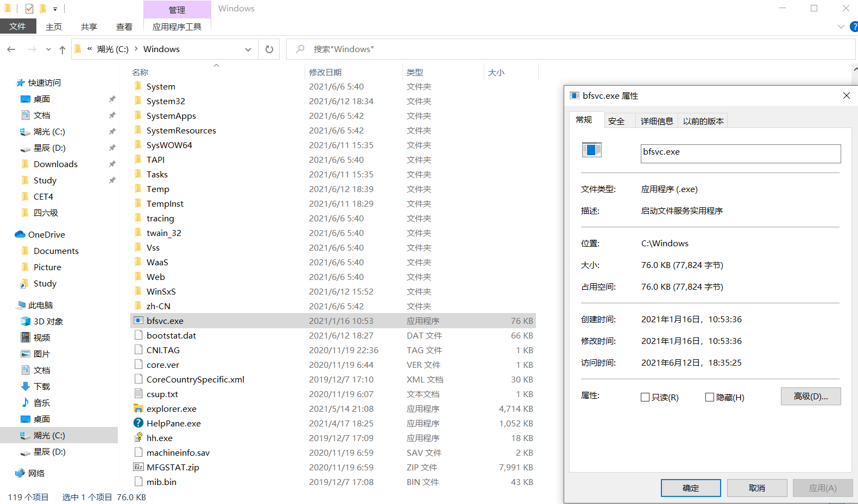
Task: Click the bfsvc.exe icon in file list
Action: [138, 321]
